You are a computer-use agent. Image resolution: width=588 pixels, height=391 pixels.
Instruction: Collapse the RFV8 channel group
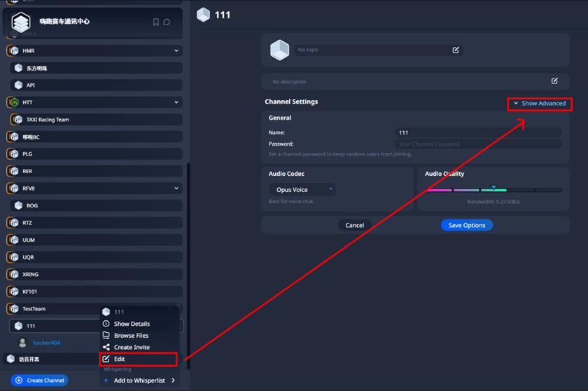coord(176,188)
